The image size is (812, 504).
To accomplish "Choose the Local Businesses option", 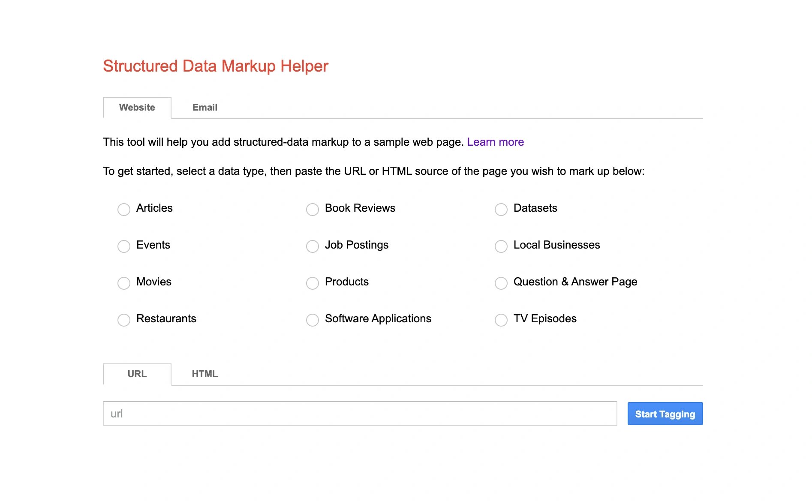I will click(x=501, y=246).
